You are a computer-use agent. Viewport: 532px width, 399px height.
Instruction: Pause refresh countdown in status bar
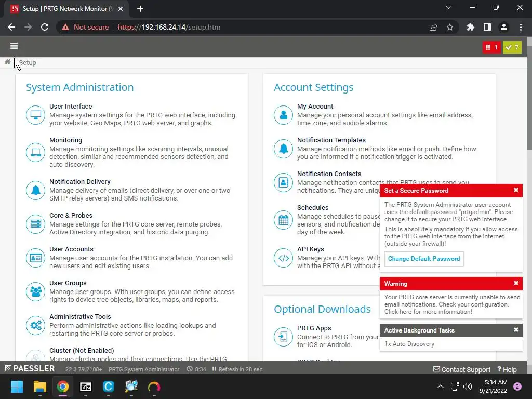click(214, 369)
